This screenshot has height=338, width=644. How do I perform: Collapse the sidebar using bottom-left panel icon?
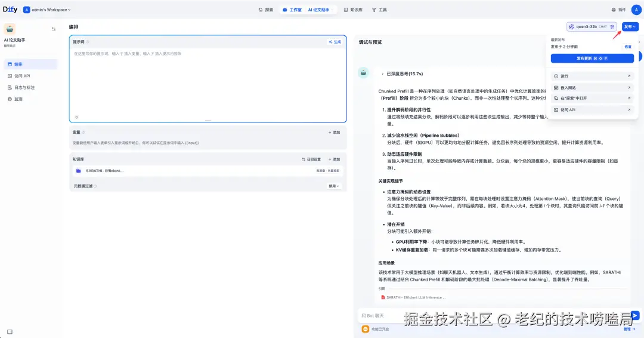pyautogui.click(x=10, y=332)
